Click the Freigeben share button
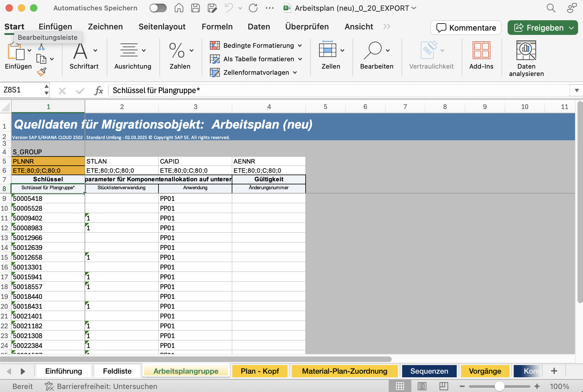Viewport: 583px width, 392px height. [x=543, y=28]
